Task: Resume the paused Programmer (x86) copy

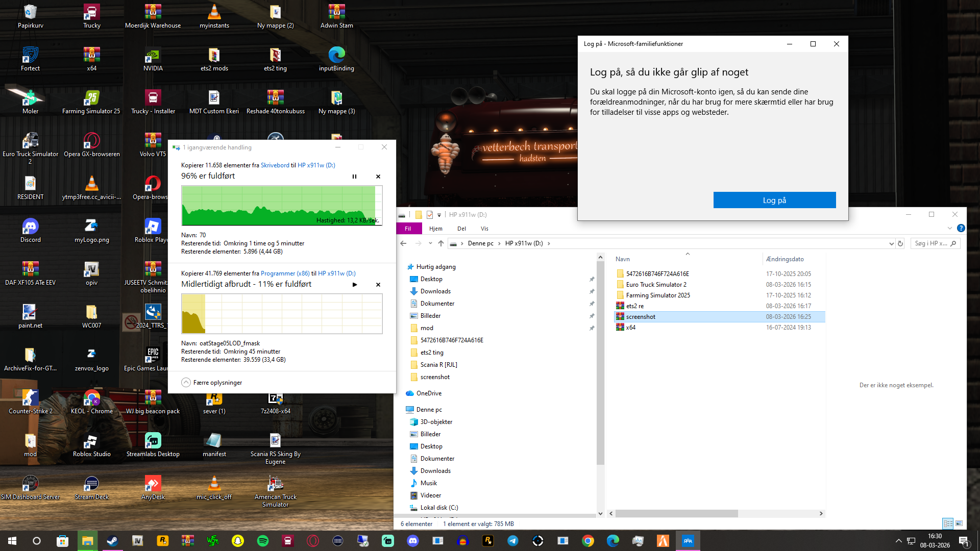Action: click(355, 285)
